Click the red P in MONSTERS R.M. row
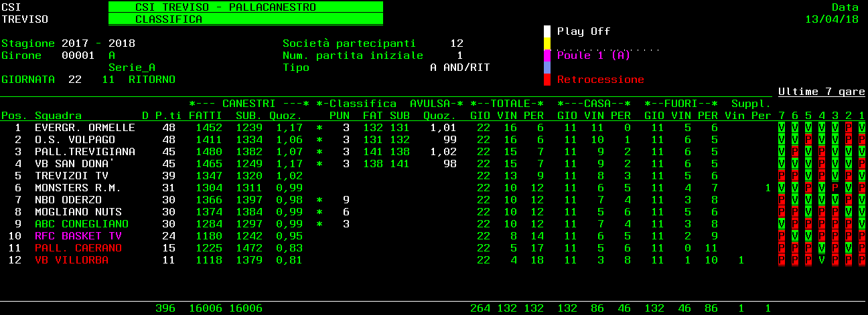 (835, 188)
